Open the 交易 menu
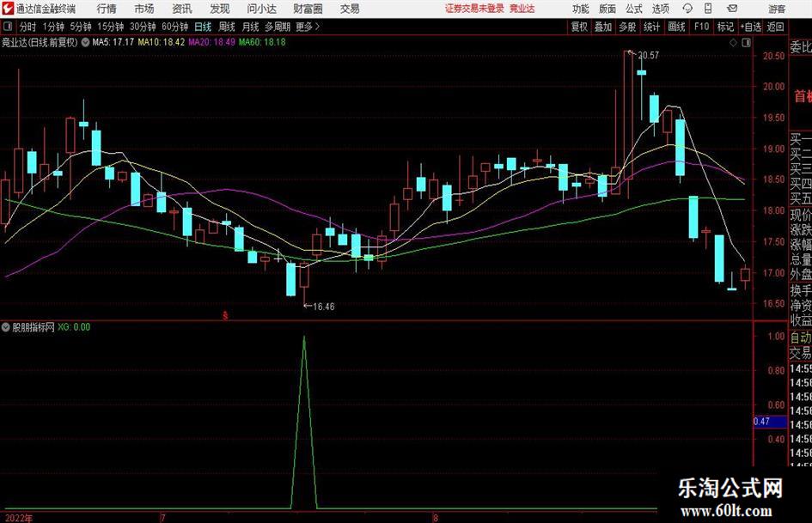Image resolution: width=812 pixels, height=523 pixels. pos(350,9)
